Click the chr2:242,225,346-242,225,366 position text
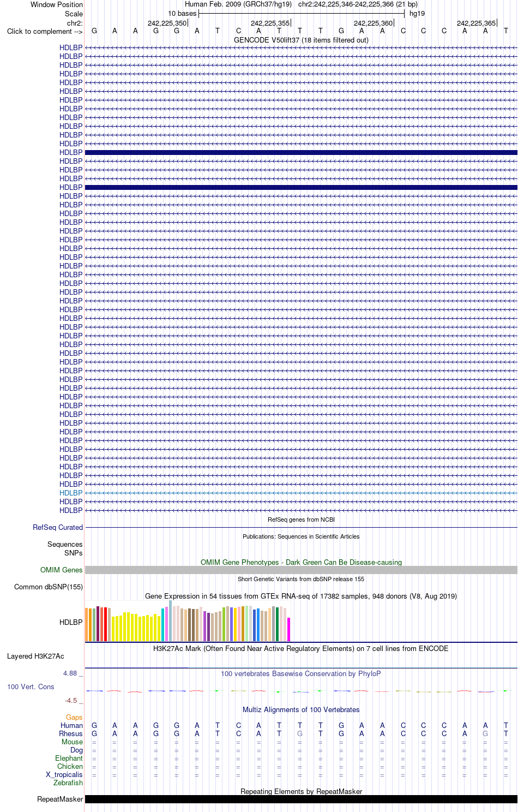Viewport: 518px width, 812px height. pyautogui.click(x=358, y=4)
